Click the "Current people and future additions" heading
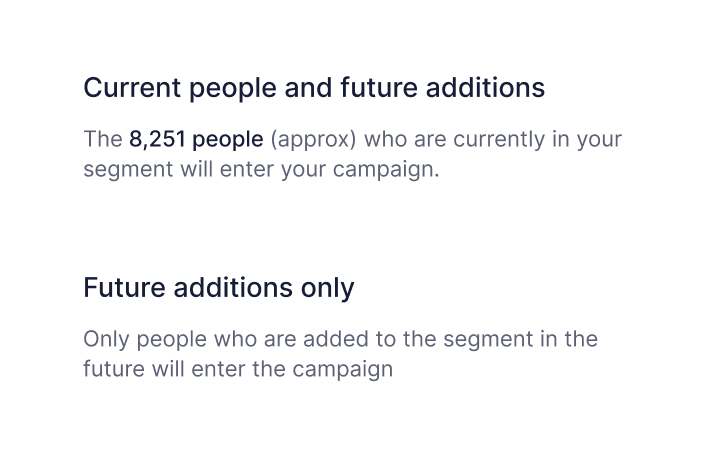 point(313,88)
